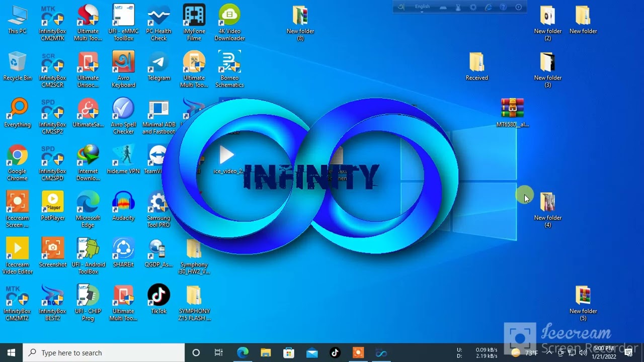Launch InfinityBox CM2SCR shortcut
Screen dimensions: 644x362
pyautogui.click(x=52, y=70)
